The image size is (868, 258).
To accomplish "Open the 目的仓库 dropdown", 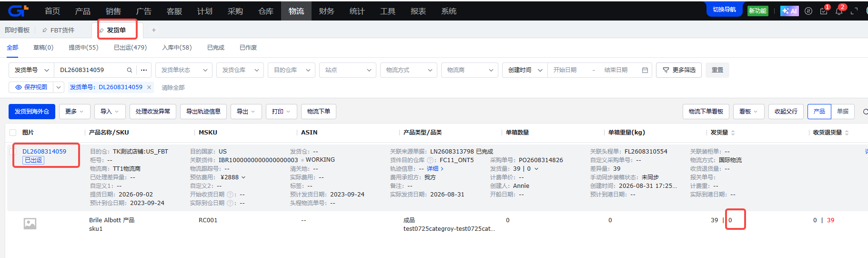I will pos(292,70).
